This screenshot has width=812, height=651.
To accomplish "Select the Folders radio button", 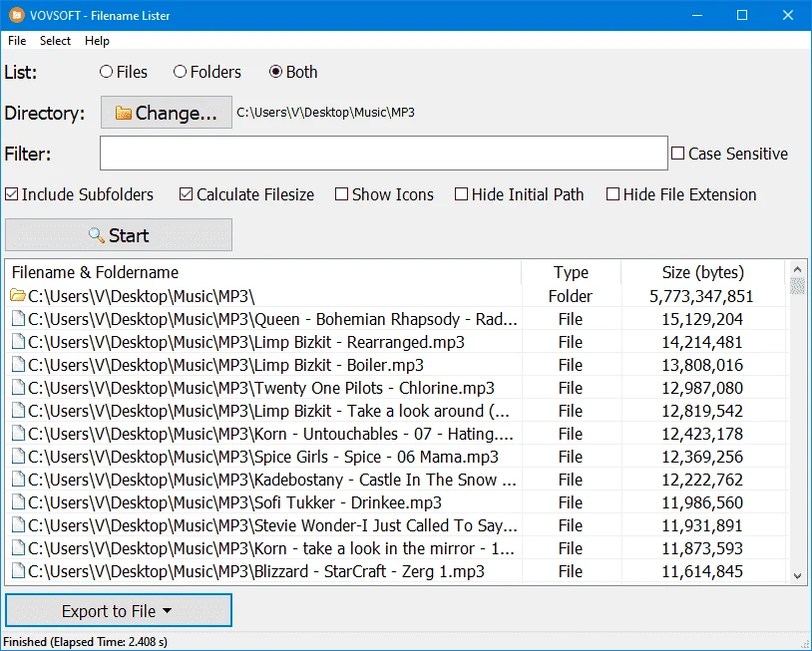I will (180, 72).
